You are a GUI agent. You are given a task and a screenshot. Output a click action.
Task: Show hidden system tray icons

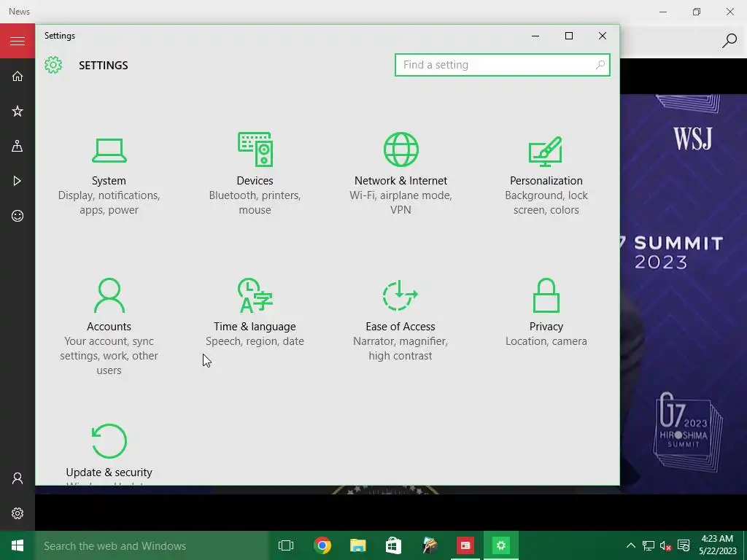[x=630, y=545]
